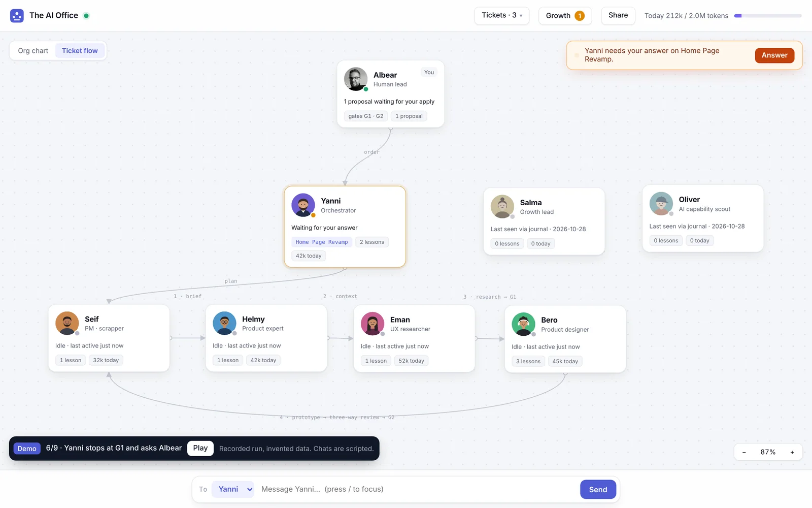812x508 pixels.
Task: Click Bero's 3 lessons chip
Action: point(528,362)
